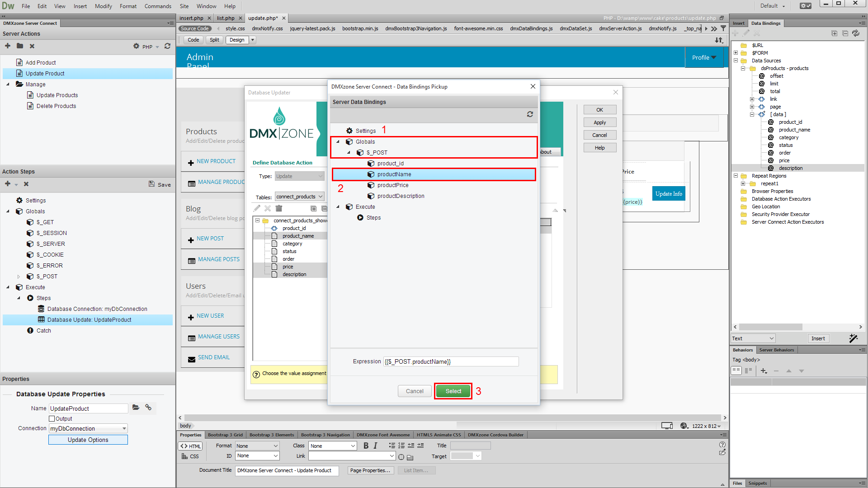
Task: Insert ordered list in Properties panel
Action: [401, 446]
